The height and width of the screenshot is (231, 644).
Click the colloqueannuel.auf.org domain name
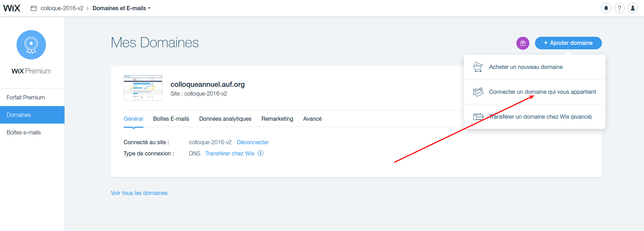[208, 84]
